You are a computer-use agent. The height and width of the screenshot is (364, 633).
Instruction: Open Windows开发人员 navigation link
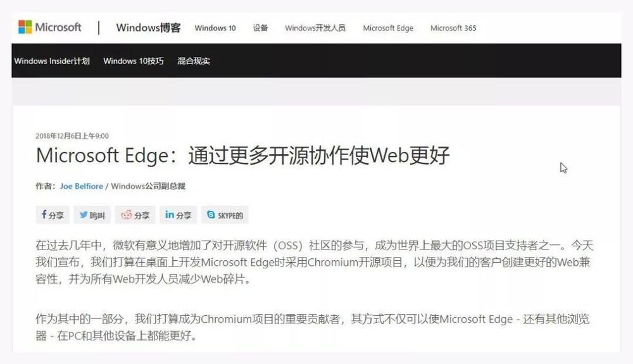[315, 28]
